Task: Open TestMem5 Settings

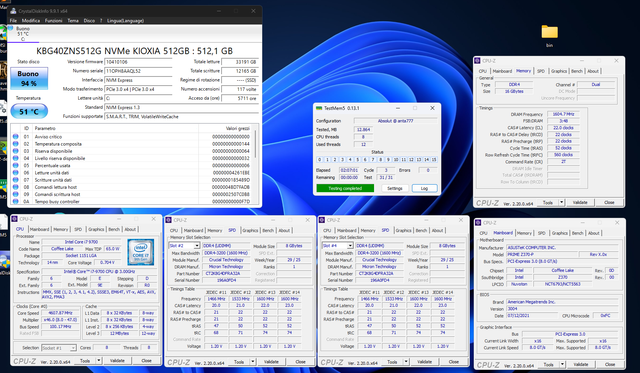Action: (x=394, y=188)
